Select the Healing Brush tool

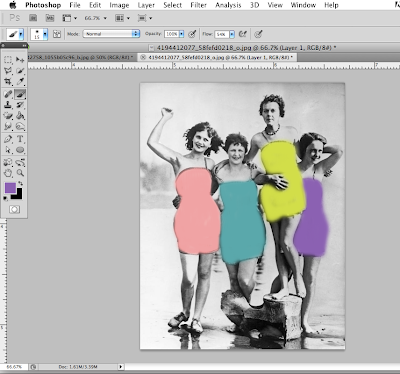click(8, 94)
